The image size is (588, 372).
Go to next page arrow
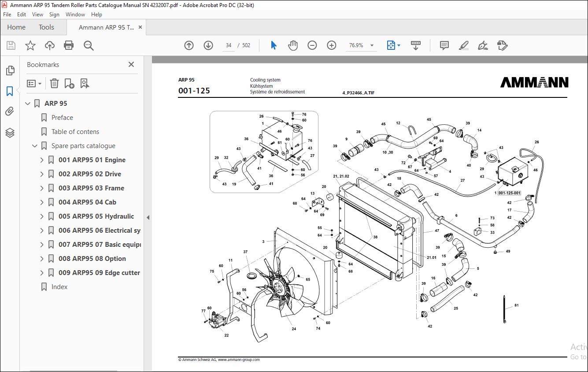(208, 45)
